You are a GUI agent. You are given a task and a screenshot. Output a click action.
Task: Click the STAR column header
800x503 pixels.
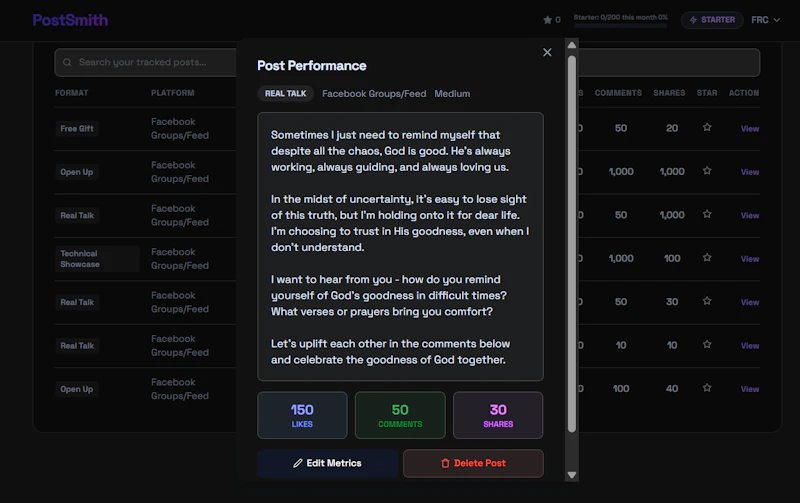click(x=707, y=93)
